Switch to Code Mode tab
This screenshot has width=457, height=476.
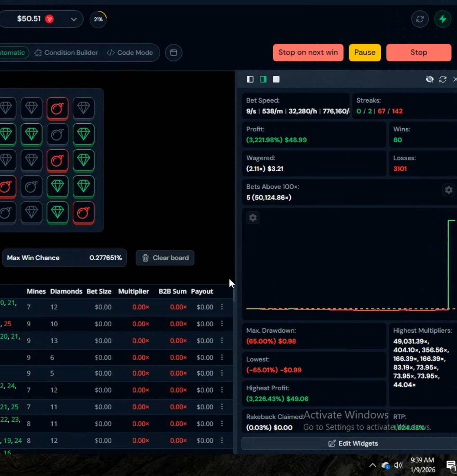click(130, 53)
